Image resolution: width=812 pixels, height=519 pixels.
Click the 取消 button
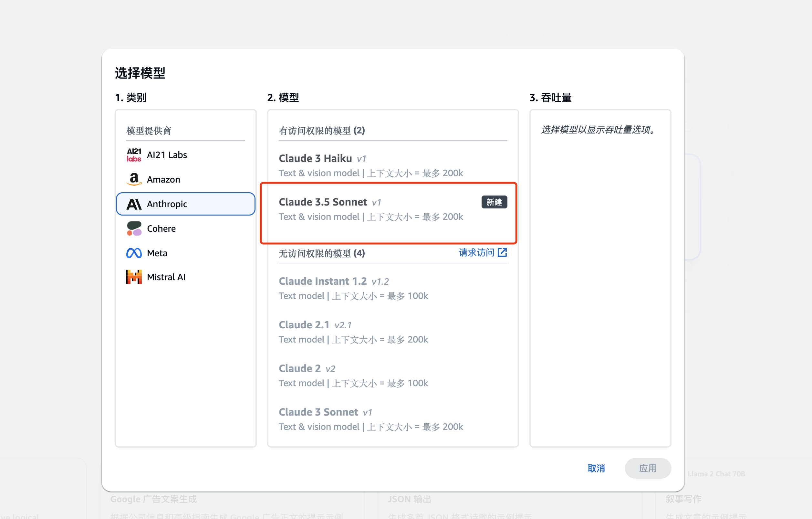point(596,468)
